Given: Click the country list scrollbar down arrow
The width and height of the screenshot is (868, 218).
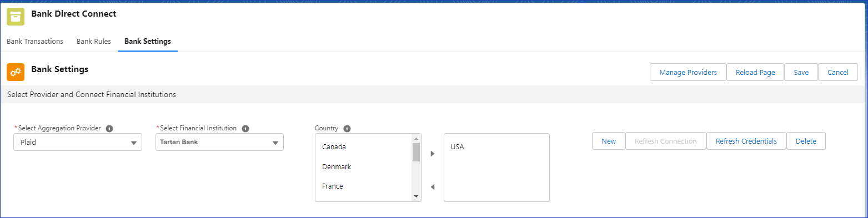Looking at the screenshot, I should (416, 196).
